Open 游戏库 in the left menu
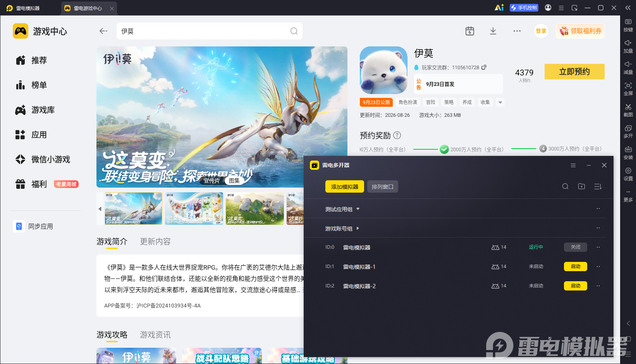Screen dimensions: 636x364 pos(43,110)
